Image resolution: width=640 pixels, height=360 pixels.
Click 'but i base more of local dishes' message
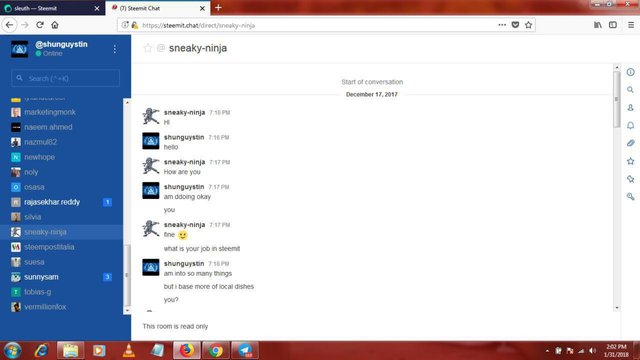pyautogui.click(x=209, y=287)
